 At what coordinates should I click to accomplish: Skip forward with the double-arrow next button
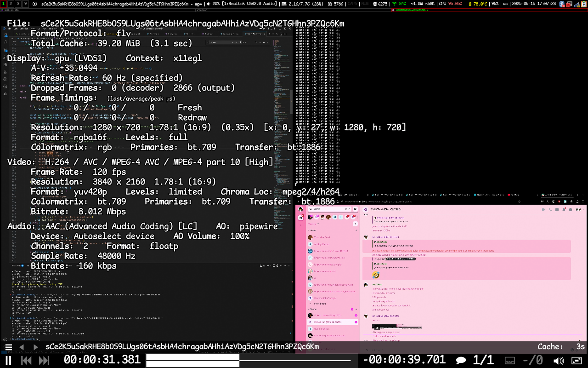click(44, 360)
